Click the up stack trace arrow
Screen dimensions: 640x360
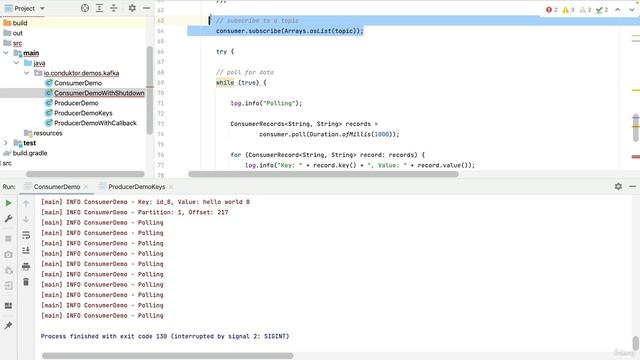(x=26, y=203)
